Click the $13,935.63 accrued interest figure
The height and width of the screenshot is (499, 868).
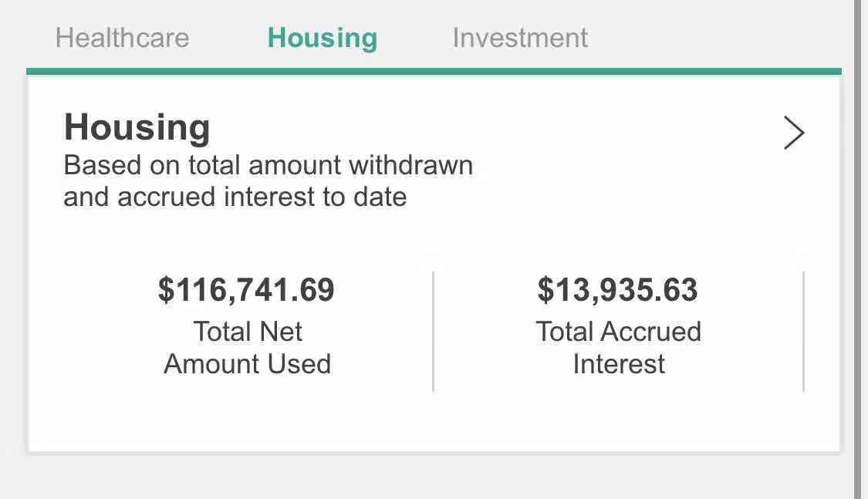[618, 290]
